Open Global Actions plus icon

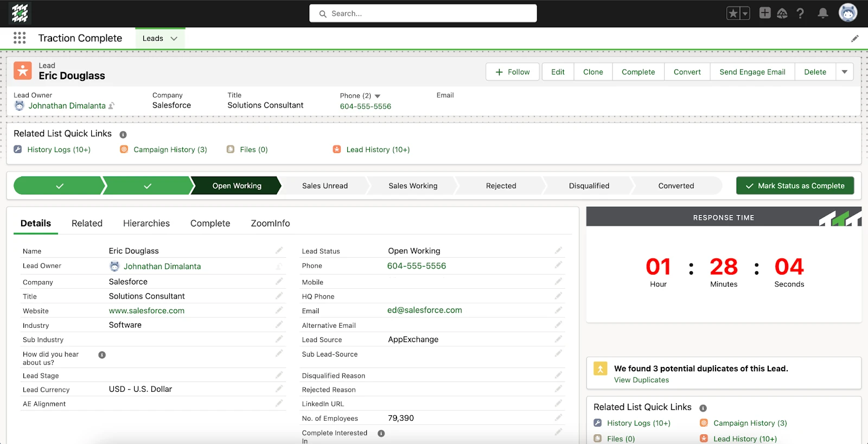point(765,13)
